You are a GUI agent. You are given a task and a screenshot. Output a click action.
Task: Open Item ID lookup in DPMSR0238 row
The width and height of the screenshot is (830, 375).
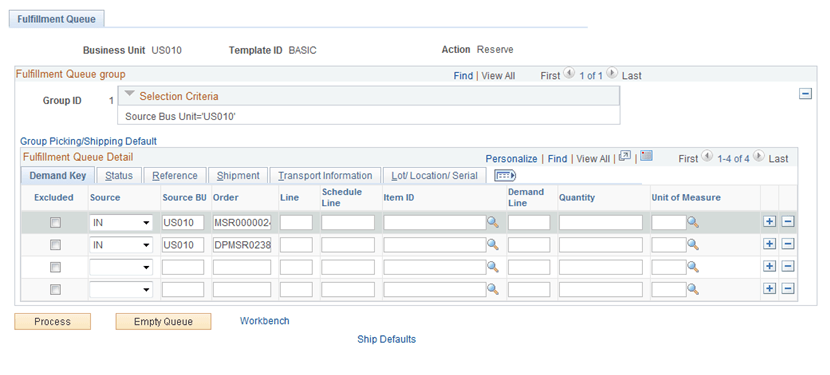tap(493, 245)
